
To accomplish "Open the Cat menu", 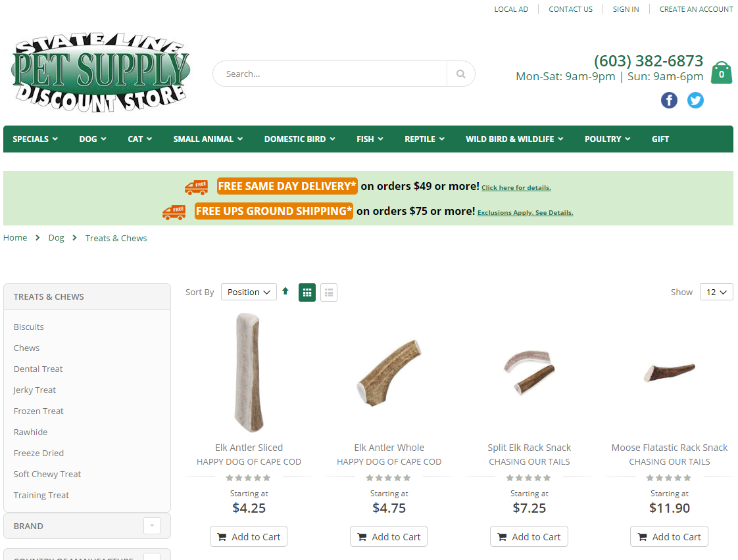I will [x=140, y=139].
